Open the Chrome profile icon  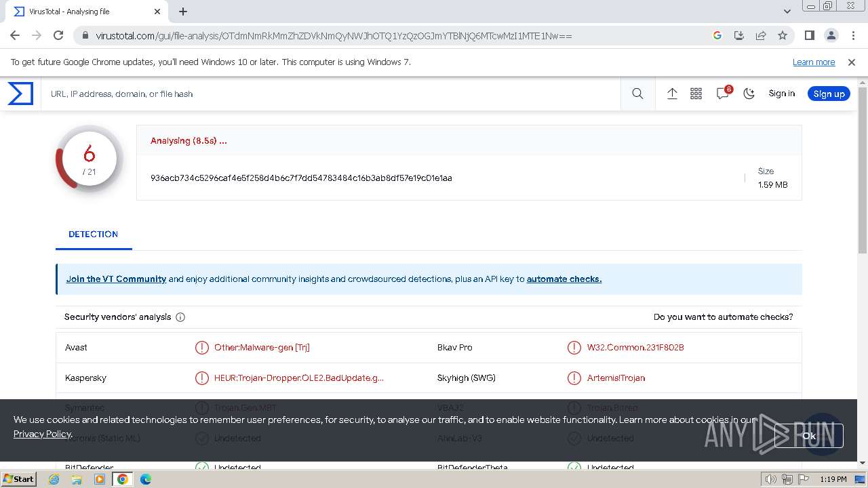[831, 35]
